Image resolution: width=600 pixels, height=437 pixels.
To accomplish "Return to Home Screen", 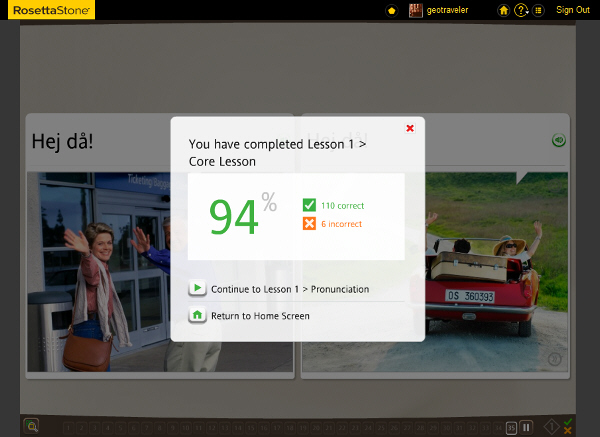I will (x=260, y=316).
